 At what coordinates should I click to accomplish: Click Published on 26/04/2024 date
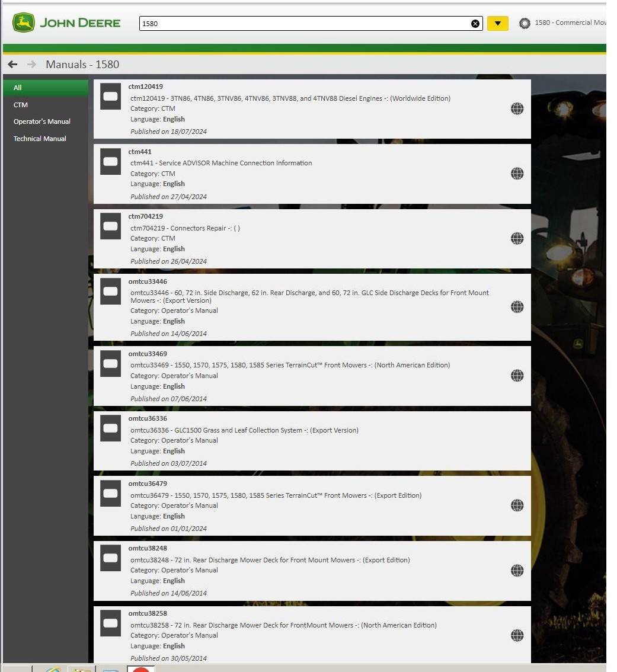pos(168,261)
